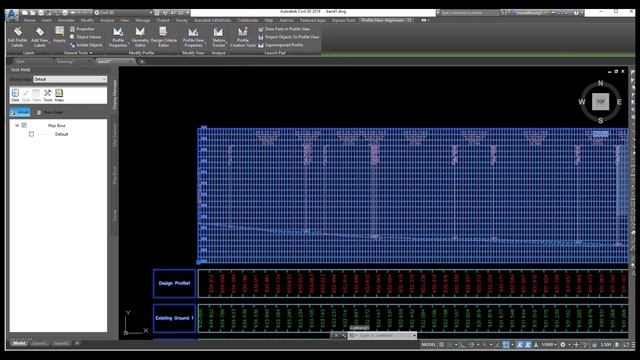
Task: Expand the General Tools panel arrow
Action: (x=91, y=53)
